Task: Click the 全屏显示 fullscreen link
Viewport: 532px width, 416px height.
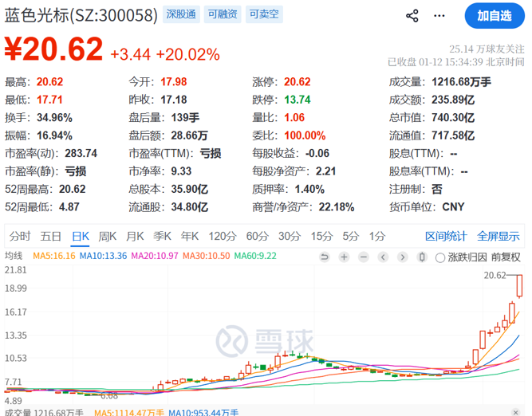Action: (499, 236)
